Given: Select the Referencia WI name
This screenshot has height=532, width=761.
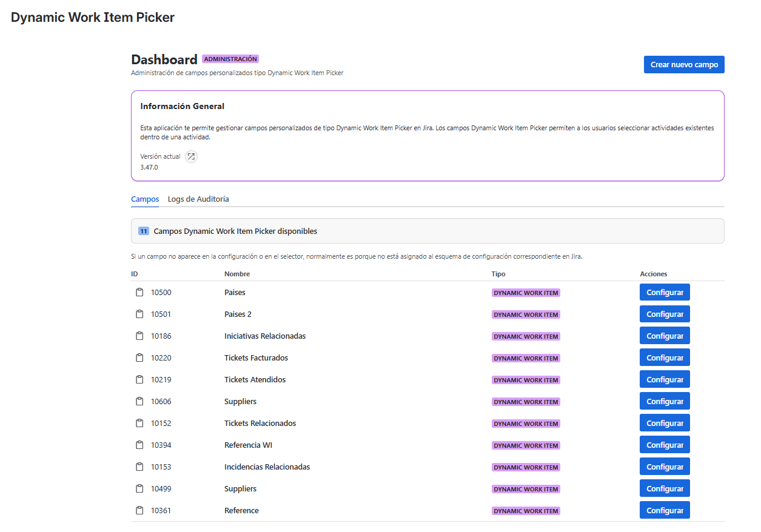Looking at the screenshot, I should 248,445.
